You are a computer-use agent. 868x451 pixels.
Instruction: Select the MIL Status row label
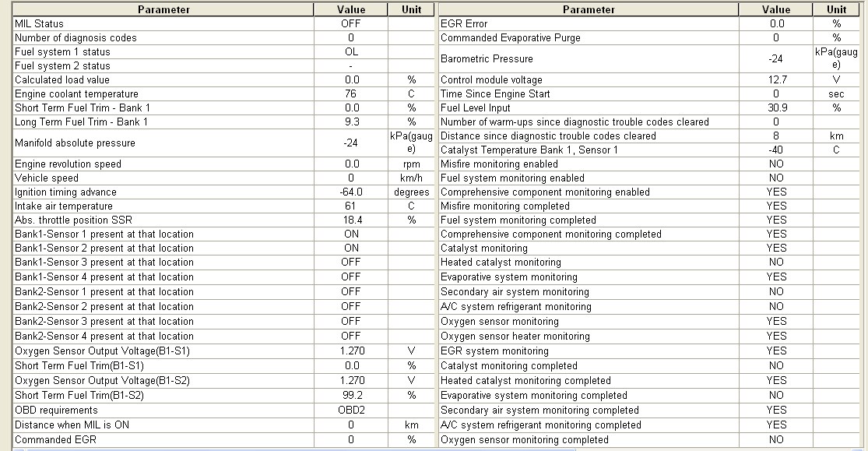point(39,24)
